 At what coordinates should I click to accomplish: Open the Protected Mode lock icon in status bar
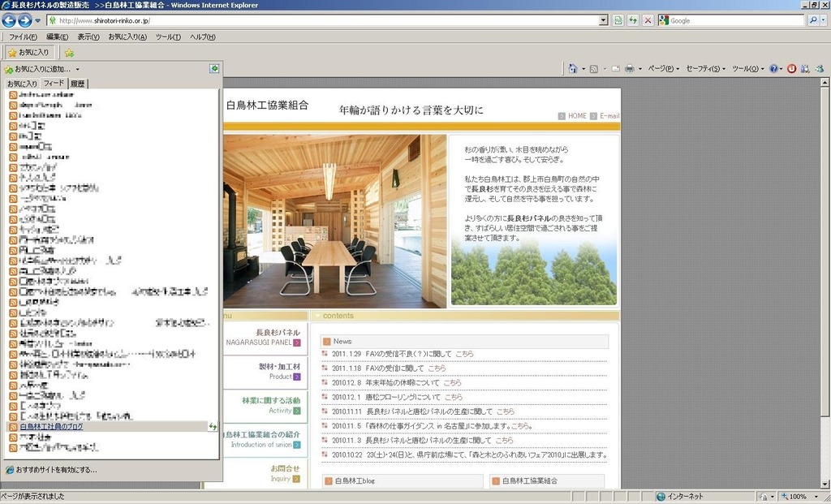[763, 497]
